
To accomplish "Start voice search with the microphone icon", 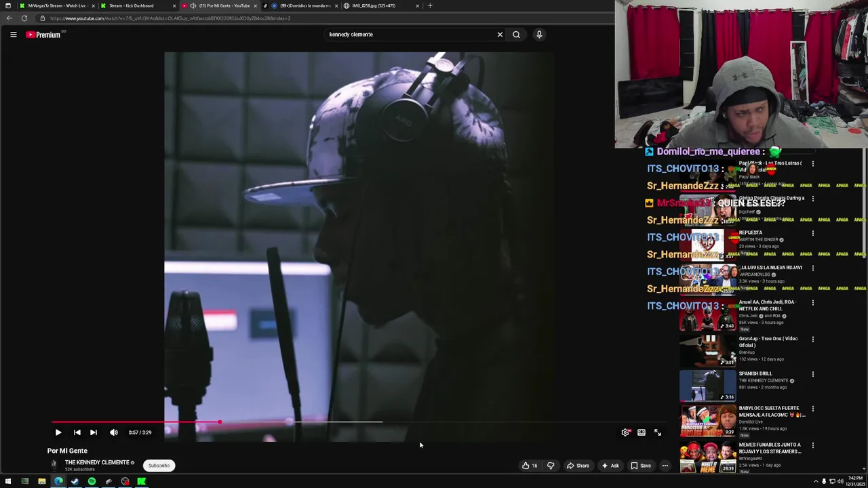I will (x=539, y=35).
